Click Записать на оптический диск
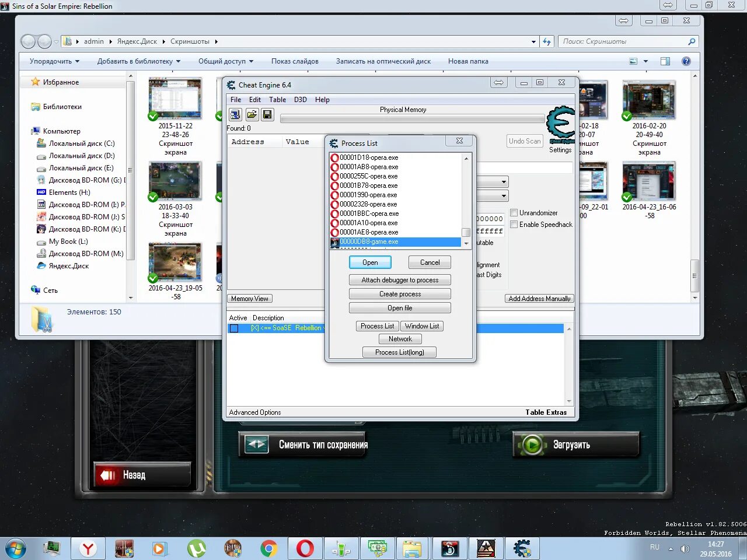This screenshot has width=747, height=560. pos(383,61)
